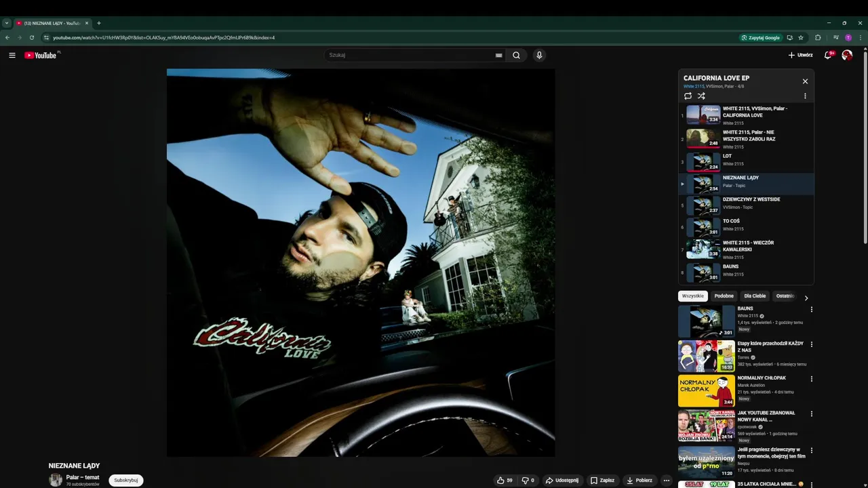Click the Zapisz save button

click(x=602, y=481)
